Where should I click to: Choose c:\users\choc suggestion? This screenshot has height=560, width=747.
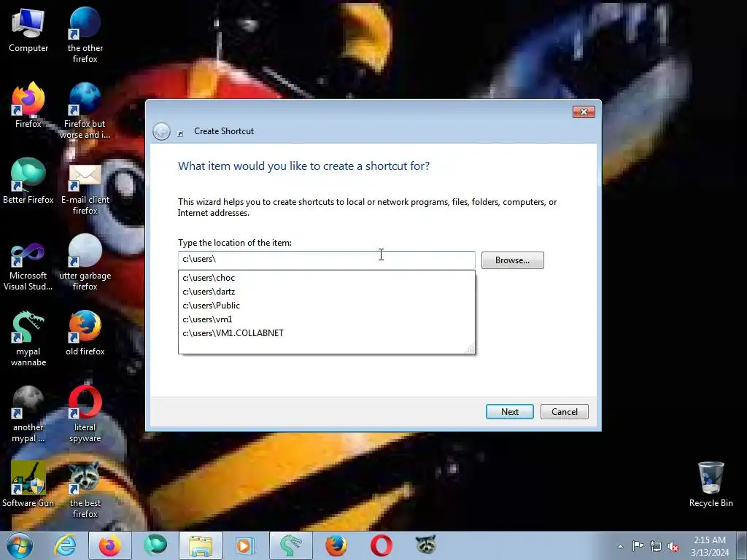(326, 278)
